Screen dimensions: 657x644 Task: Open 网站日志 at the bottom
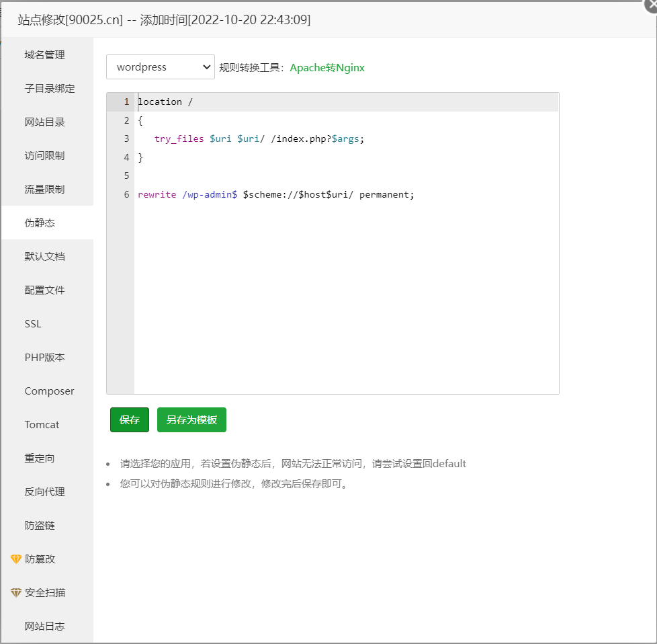(x=44, y=626)
